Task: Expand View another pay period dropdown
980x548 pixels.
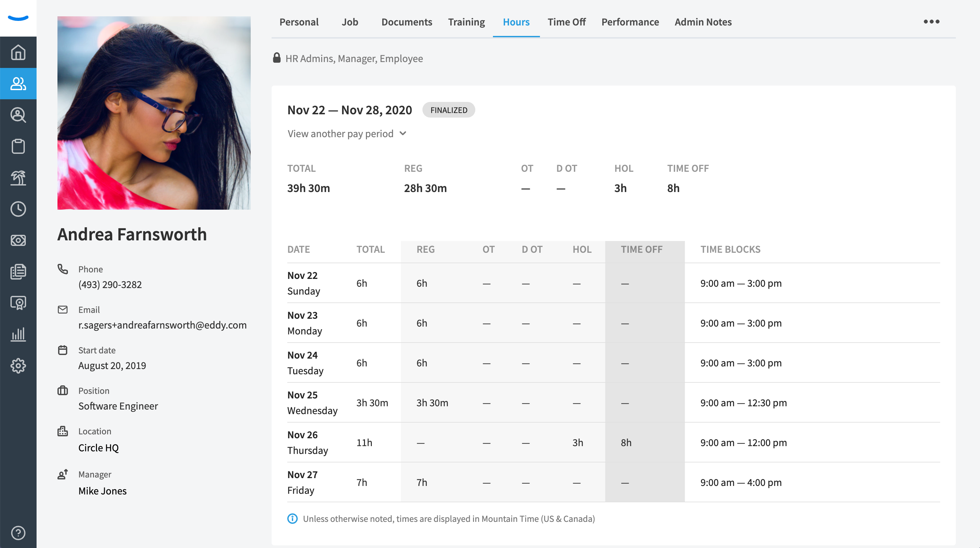Action: pos(347,134)
